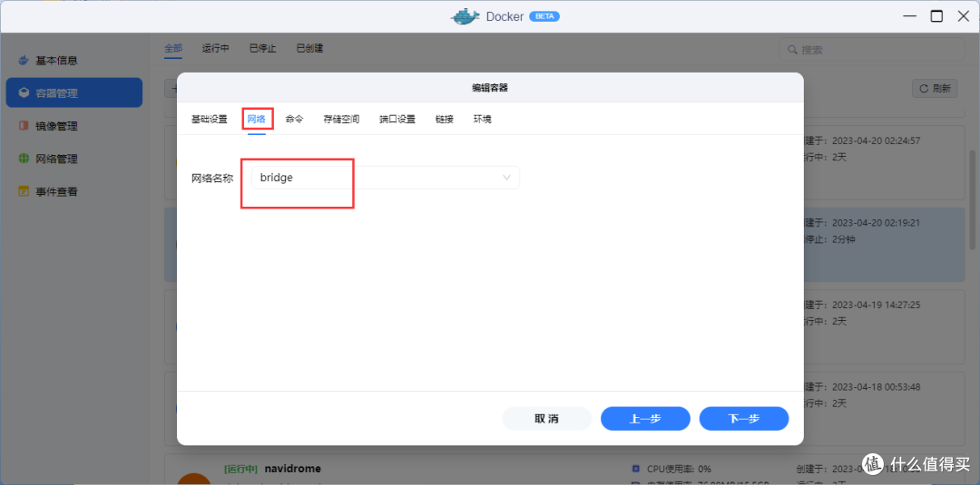Click the BETA badge

point(544,17)
